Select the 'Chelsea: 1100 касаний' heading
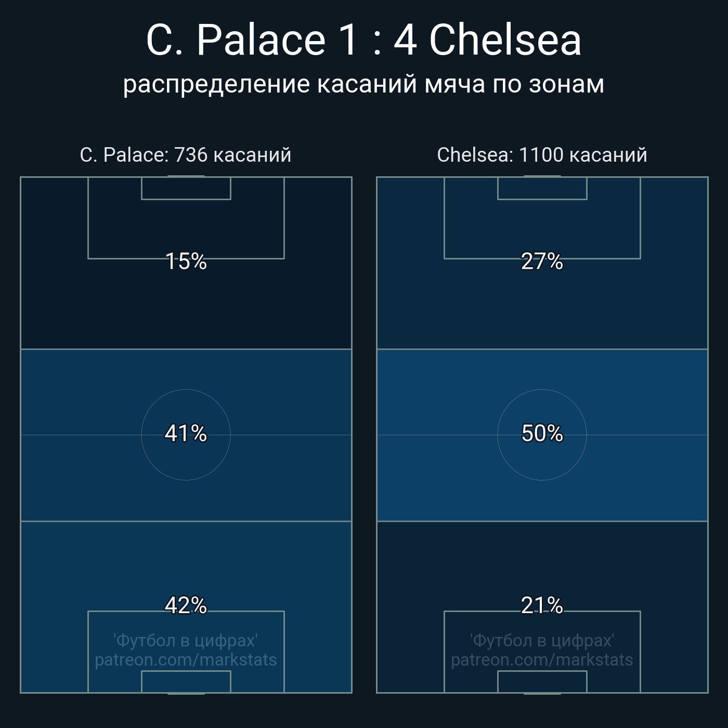Image resolution: width=728 pixels, height=728 pixels. click(542, 155)
